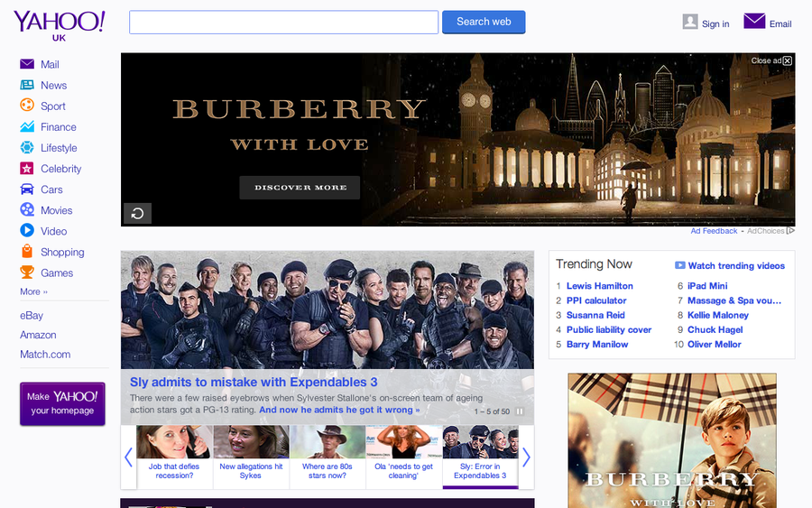Click into the web search input field
The height and width of the screenshot is (508, 812).
point(283,23)
